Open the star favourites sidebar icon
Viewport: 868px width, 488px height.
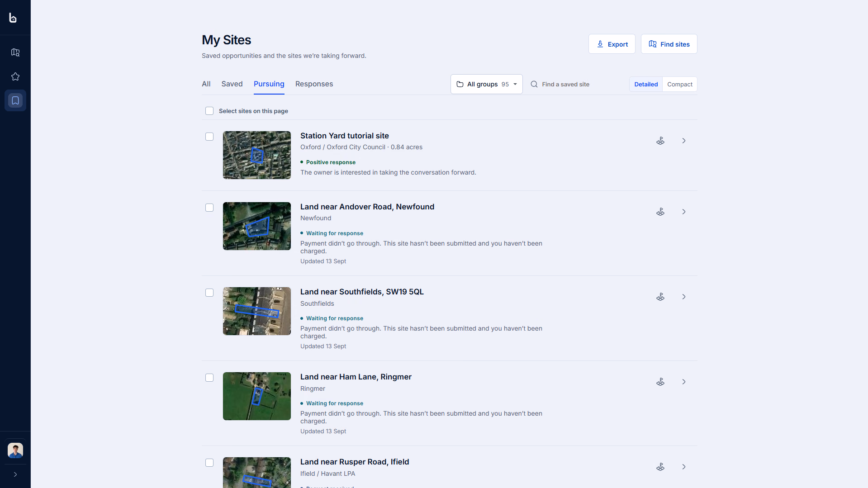click(x=15, y=76)
